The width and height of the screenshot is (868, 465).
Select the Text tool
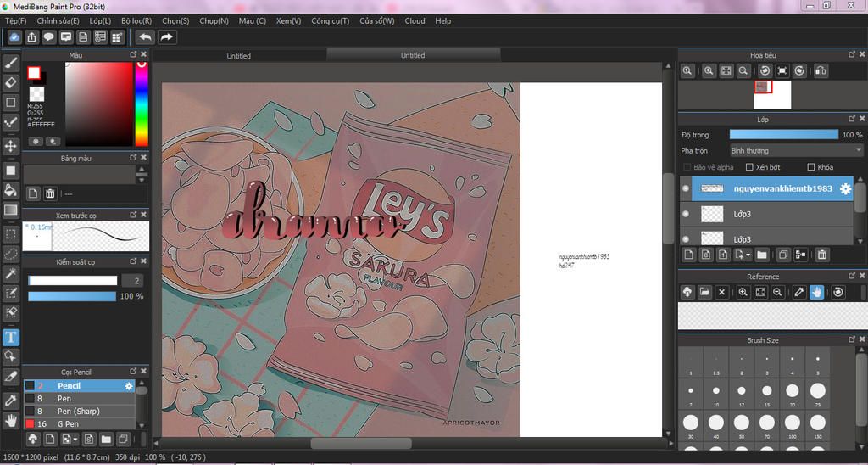coord(10,337)
